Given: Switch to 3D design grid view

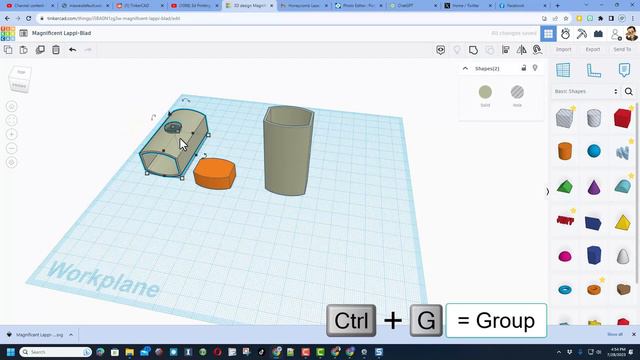Looking at the screenshot, I should coord(548,34).
